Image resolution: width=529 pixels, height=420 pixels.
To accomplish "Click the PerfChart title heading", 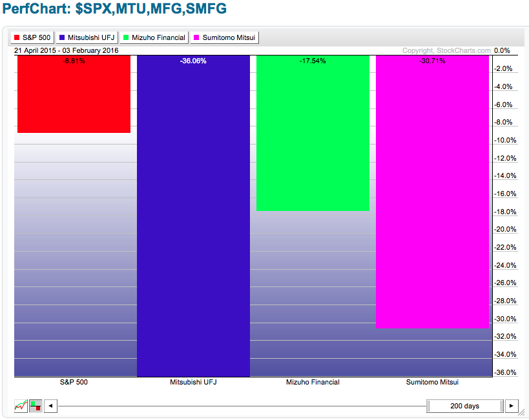I will pos(115,8).
